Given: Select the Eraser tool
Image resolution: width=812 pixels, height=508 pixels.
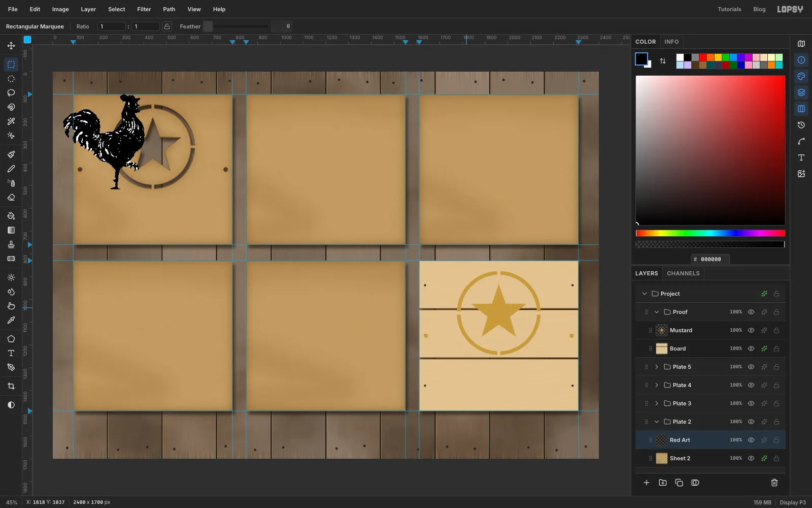Looking at the screenshot, I should (x=11, y=197).
